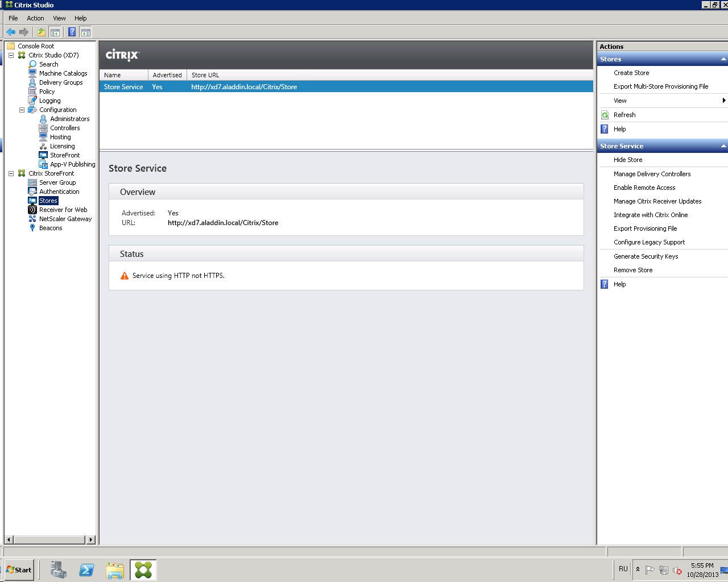Image resolution: width=728 pixels, height=582 pixels.
Task: Select the Controllers node icon
Action: point(43,128)
